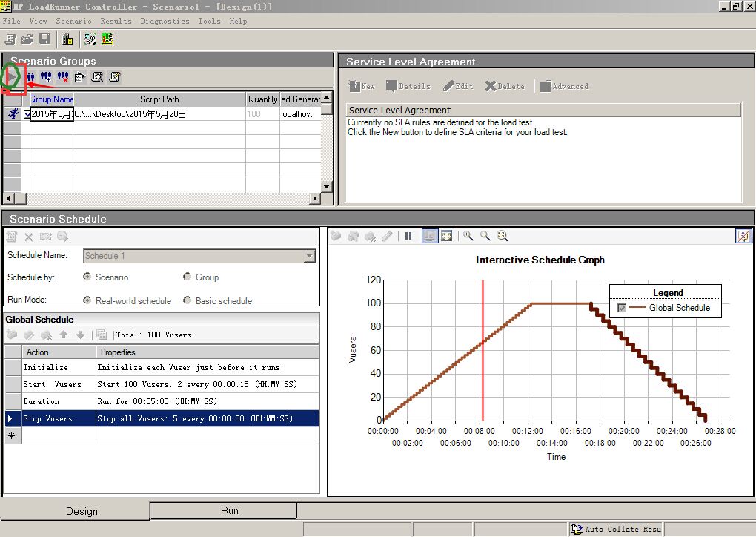This screenshot has width=756, height=537.
Task: Select the Basic schedule run mode
Action: coord(188,300)
